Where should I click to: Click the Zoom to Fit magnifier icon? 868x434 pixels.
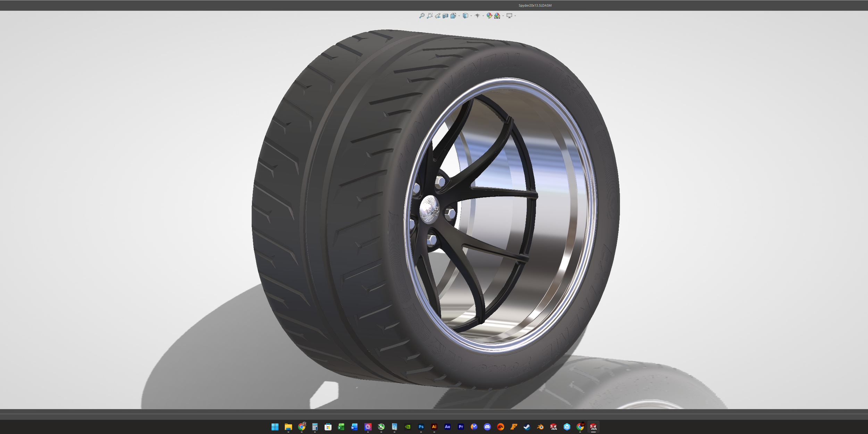click(x=422, y=16)
